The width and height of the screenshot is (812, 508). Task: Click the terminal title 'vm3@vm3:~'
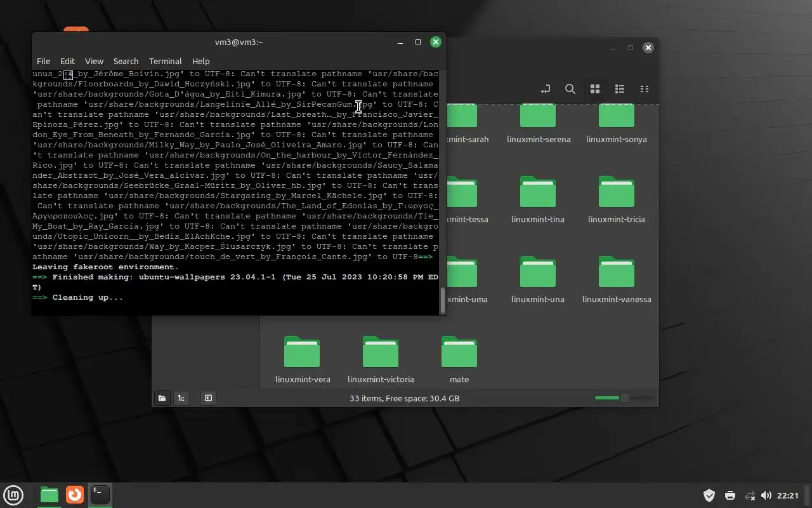(x=239, y=42)
